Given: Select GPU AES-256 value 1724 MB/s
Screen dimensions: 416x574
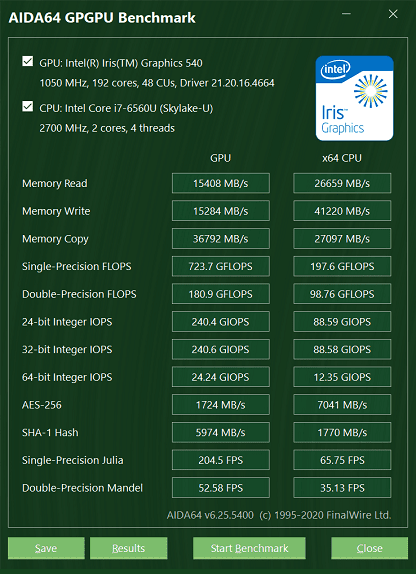Looking at the screenshot, I should [x=221, y=405].
